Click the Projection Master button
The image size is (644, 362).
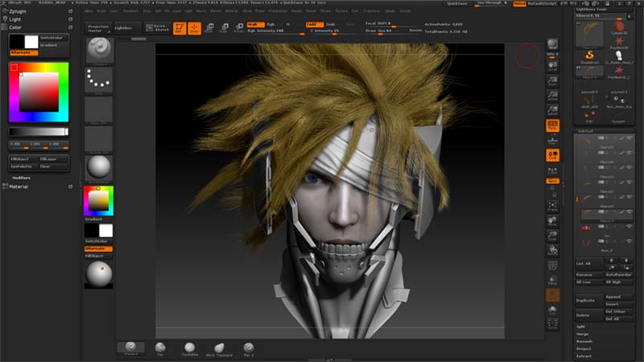(x=98, y=28)
